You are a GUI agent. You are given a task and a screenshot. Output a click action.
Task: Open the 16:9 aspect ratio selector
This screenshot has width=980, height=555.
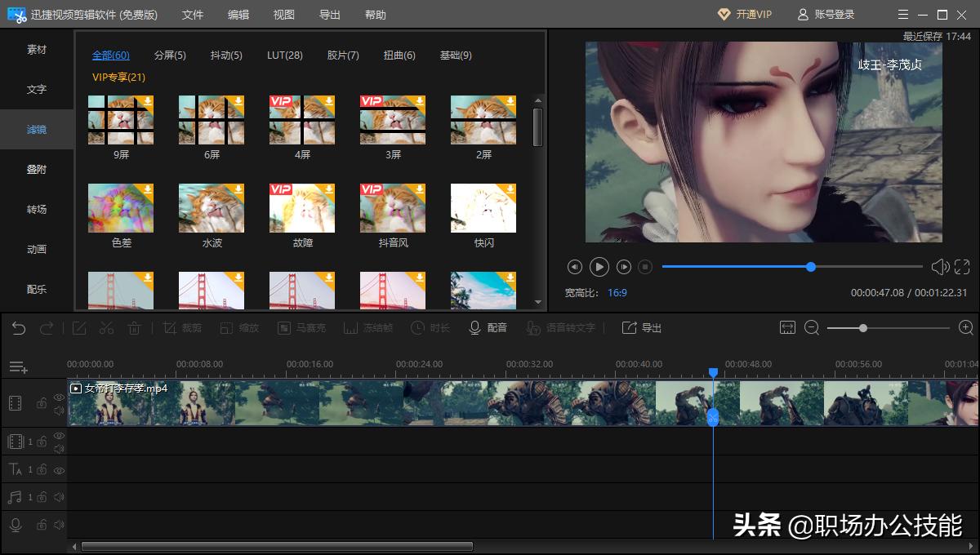(617, 292)
